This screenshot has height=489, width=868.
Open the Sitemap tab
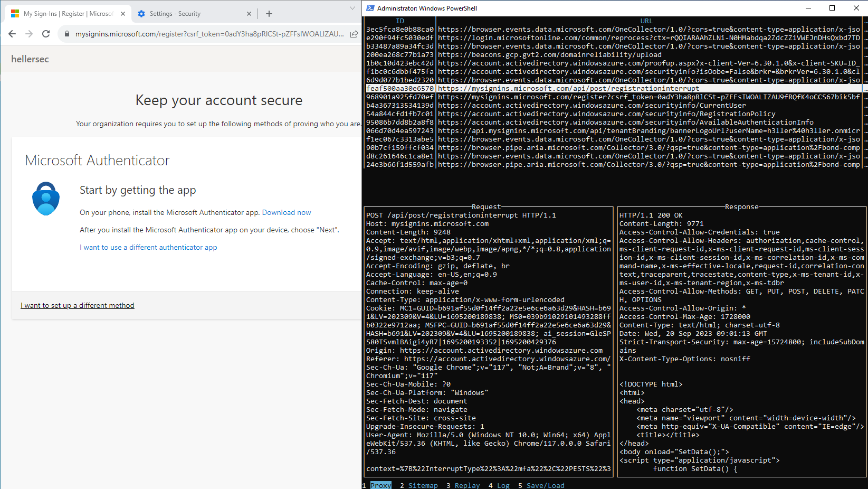pyautogui.click(x=423, y=485)
